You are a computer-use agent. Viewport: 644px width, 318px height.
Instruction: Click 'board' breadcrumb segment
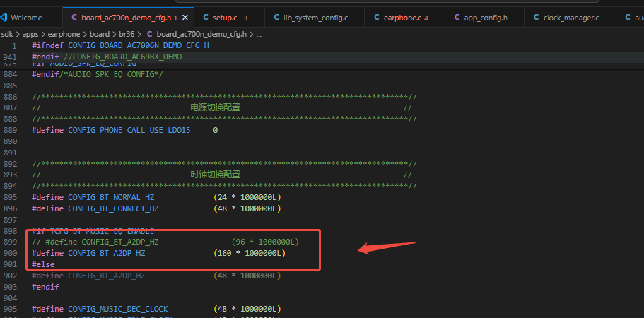coord(100,35)
